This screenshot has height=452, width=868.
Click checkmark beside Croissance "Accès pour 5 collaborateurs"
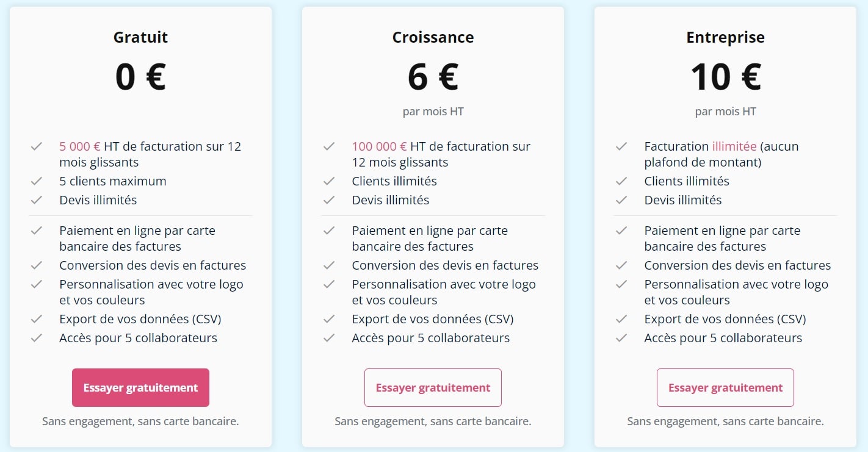(329, 338)
